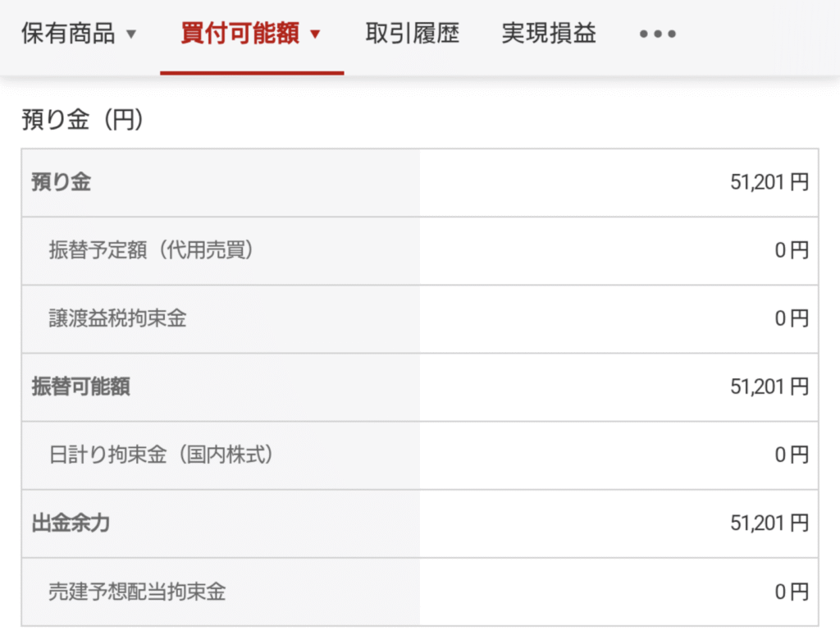Open the 実現損益 tab

549,34
